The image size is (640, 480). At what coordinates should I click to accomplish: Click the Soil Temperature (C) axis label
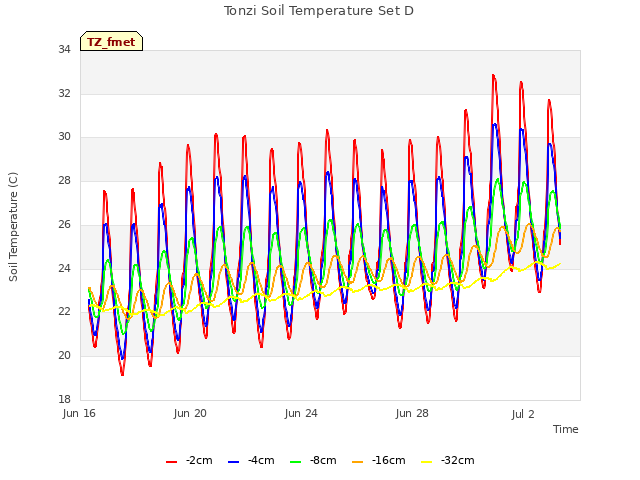point(13,227)
